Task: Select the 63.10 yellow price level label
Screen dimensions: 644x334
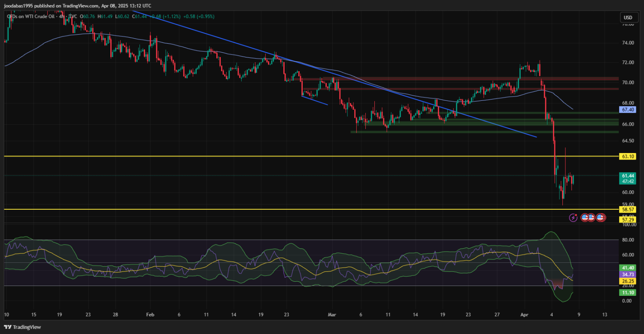Action: click(628, 156)
